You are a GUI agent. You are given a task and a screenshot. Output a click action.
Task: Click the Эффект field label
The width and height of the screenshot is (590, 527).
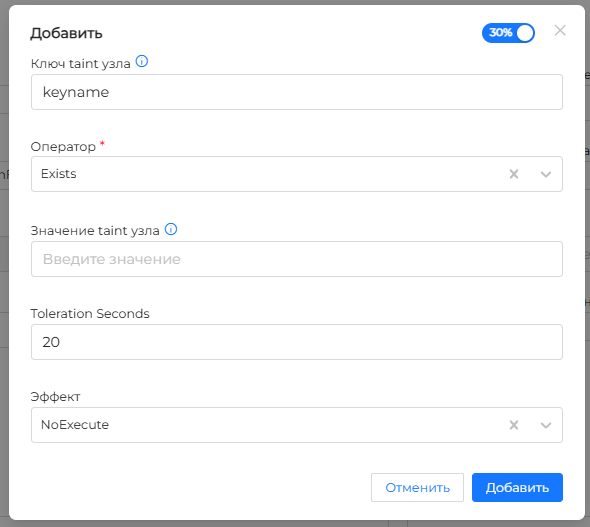[x=55, y=396]
